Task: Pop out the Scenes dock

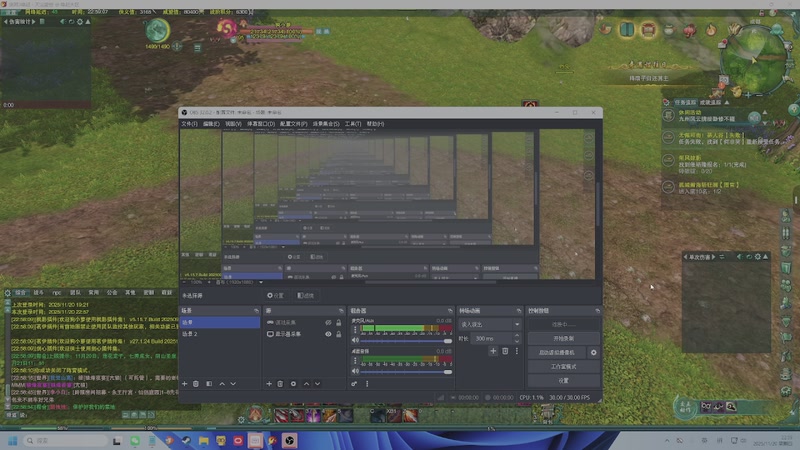Action: [256, 311]
